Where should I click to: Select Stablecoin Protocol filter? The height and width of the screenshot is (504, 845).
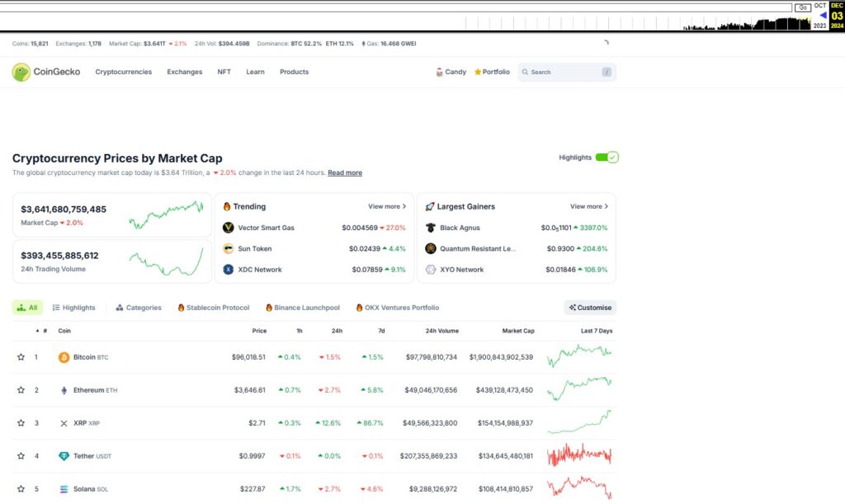[x=214, y=308]
